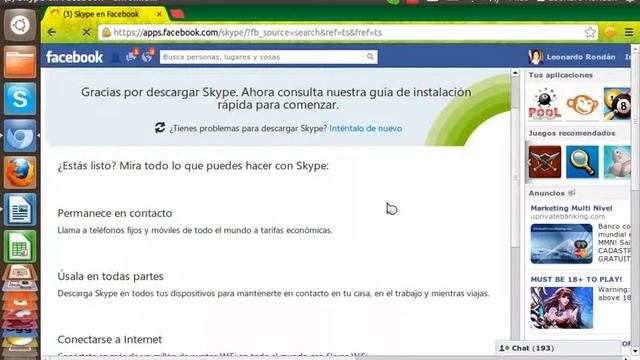Open the monkey face app

[582, 104]
